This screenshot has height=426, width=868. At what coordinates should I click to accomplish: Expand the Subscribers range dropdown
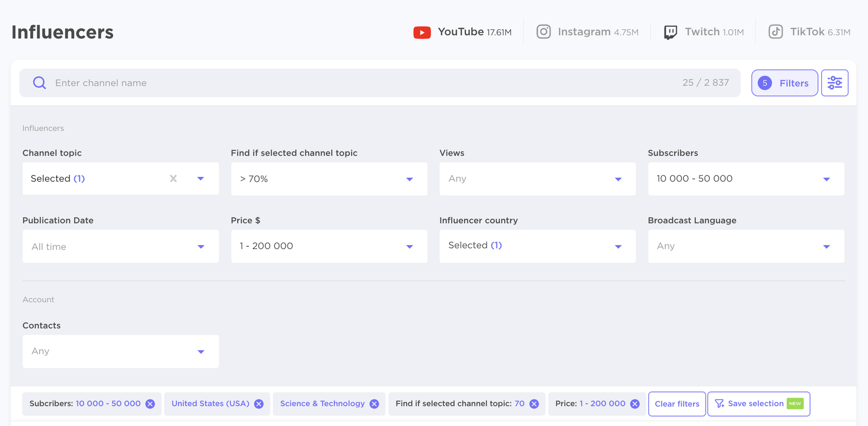[x=746, y=179]
